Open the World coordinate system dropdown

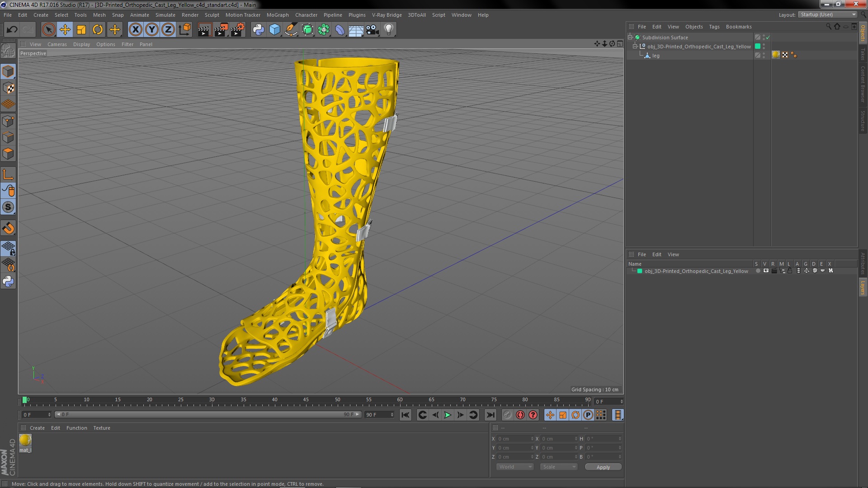(515, 467)
